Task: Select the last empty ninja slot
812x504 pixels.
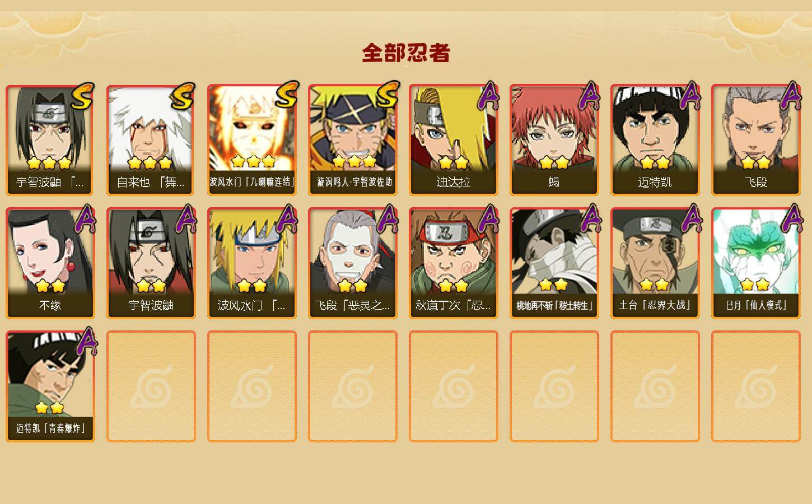Action: (756, 386)
